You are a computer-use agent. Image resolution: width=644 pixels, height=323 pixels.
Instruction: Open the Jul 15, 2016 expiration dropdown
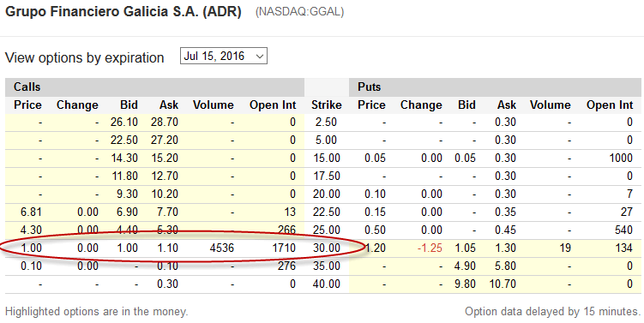point(224,56)
